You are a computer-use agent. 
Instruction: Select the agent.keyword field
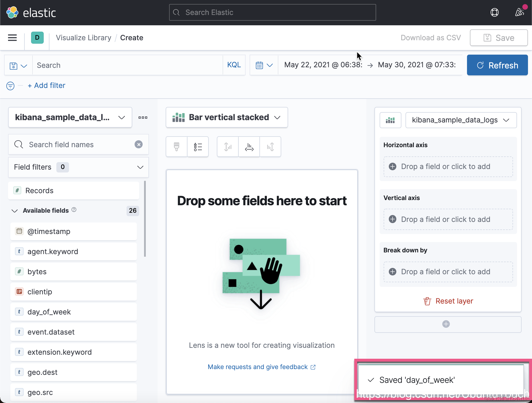click(x=74, y=252)
